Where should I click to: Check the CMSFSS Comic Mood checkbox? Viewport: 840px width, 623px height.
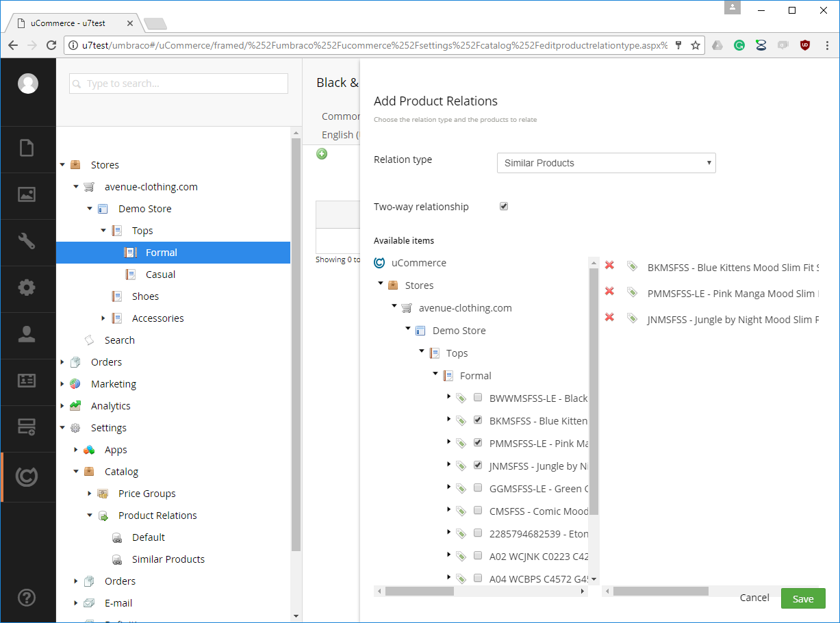478,510
